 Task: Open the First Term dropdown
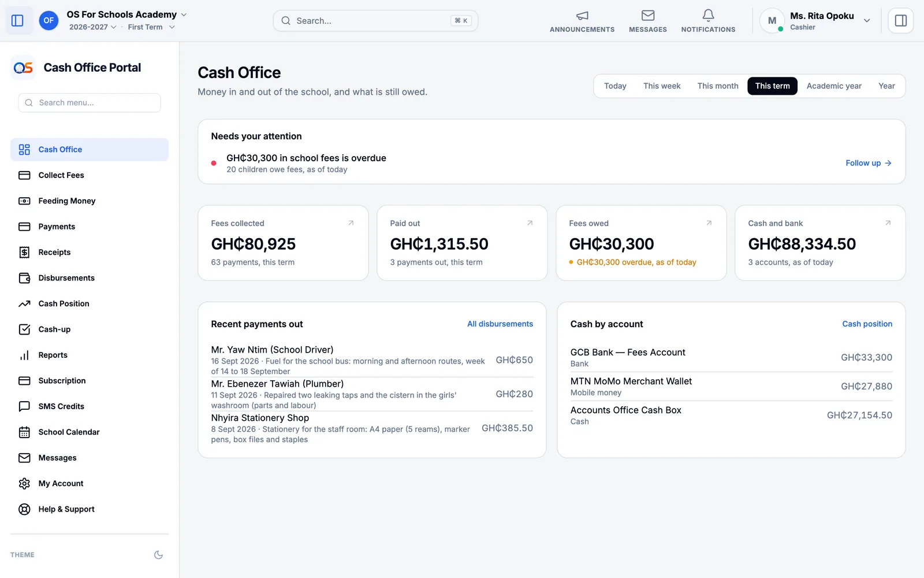pos(151,27)
